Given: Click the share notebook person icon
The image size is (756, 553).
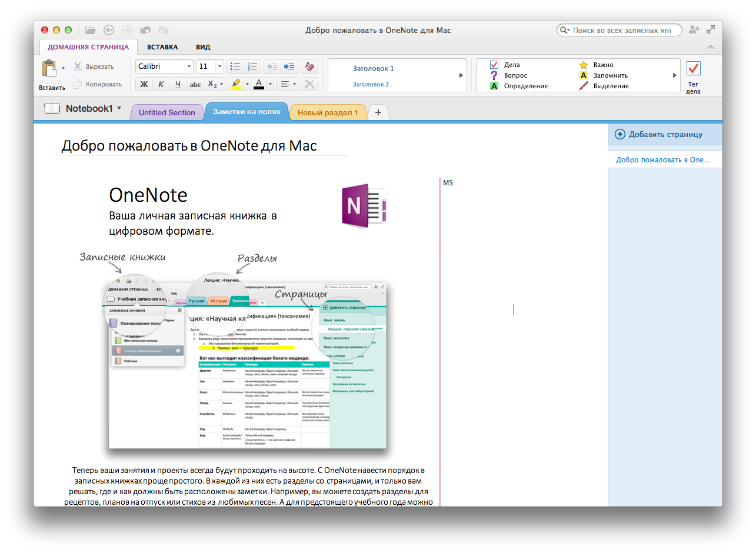Looking at the screenshot, I should pos(694,29).
